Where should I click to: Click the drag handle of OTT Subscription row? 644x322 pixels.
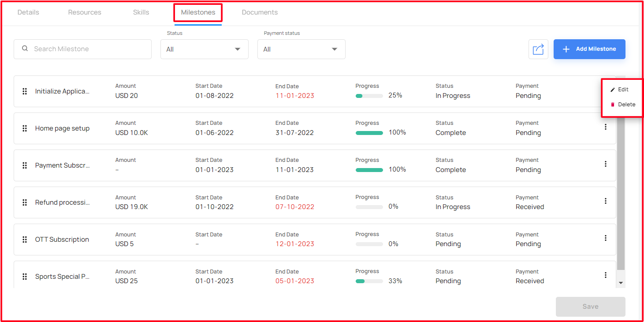[25, 240]
